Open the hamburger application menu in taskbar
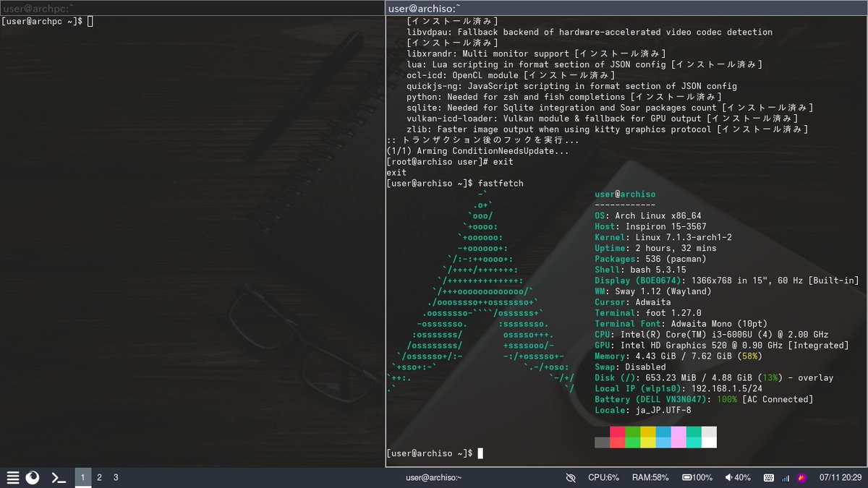 12,477
